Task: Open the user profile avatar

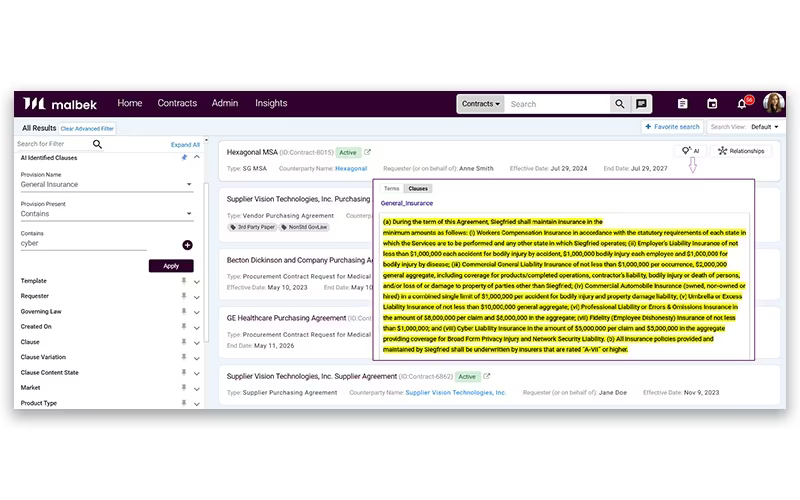Action: pos(773,104)
